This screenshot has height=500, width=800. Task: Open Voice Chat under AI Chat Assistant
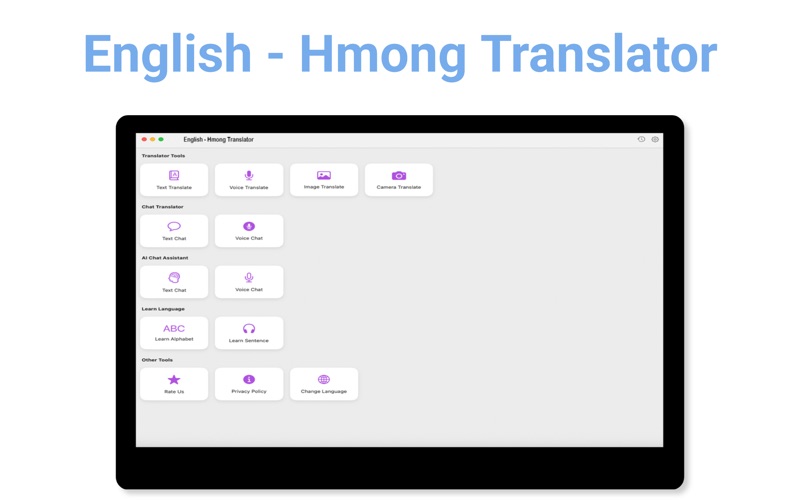249,282
